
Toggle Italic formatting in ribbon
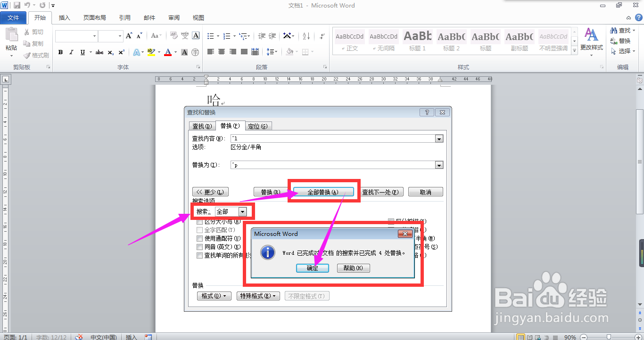coord(72,52)
